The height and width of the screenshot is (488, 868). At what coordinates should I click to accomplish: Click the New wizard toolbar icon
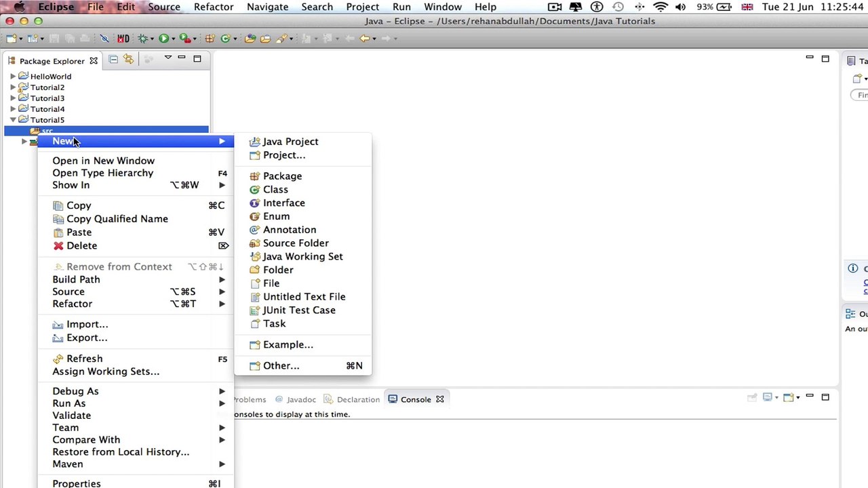click(11, 39)
